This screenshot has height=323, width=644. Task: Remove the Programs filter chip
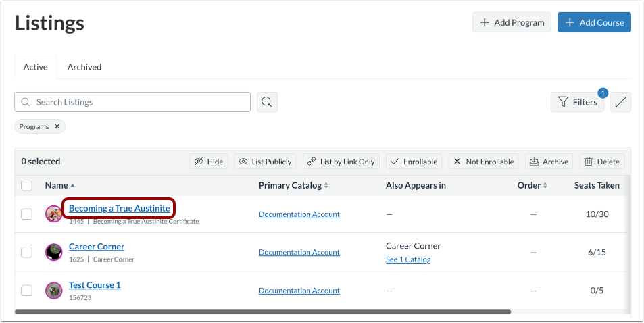[57, 126]
